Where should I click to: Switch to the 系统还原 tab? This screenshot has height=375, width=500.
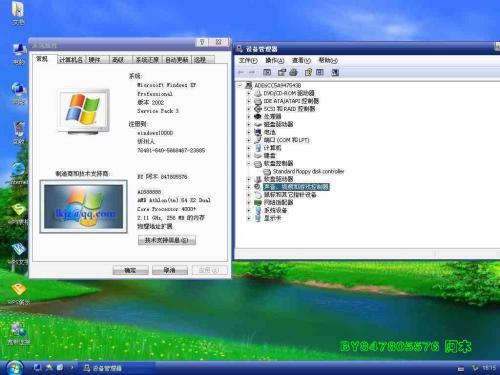tap(147, 60)
